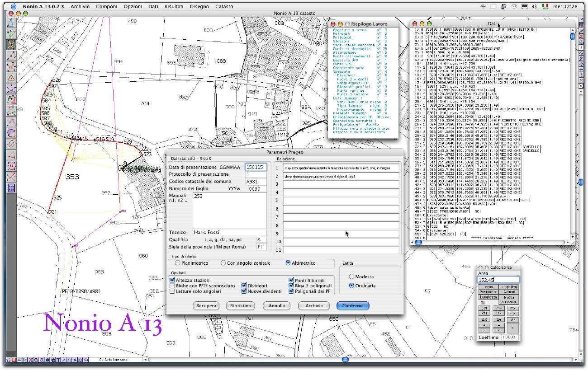The image size is (588, 370).
Task: Click the Recupera button
Action: [205, 306]
